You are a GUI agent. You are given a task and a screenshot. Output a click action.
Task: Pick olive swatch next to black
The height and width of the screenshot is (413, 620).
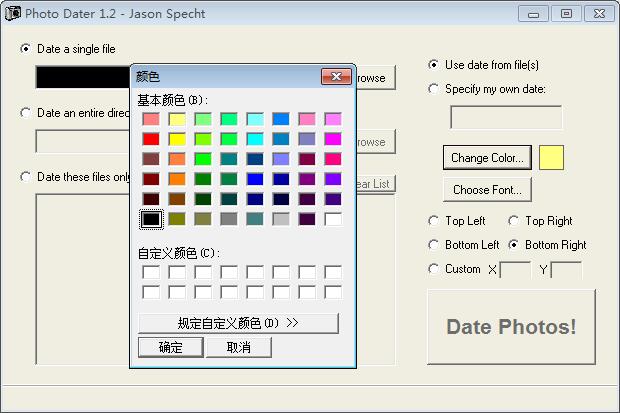point(177,219)
